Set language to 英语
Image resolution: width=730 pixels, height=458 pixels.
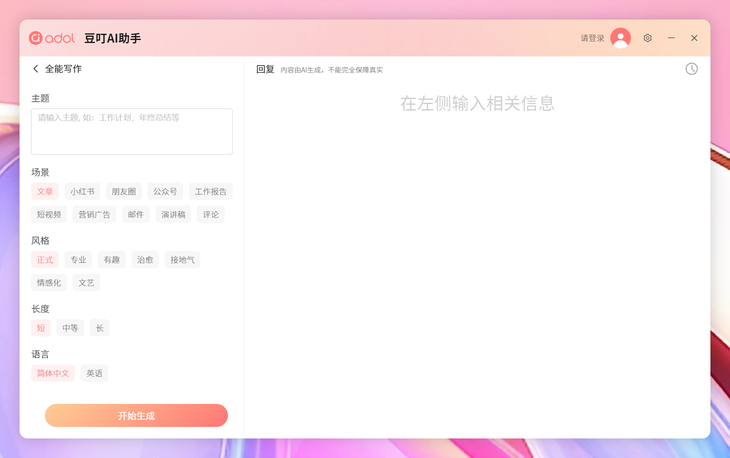pyautogui.click(x=95, y=373)
